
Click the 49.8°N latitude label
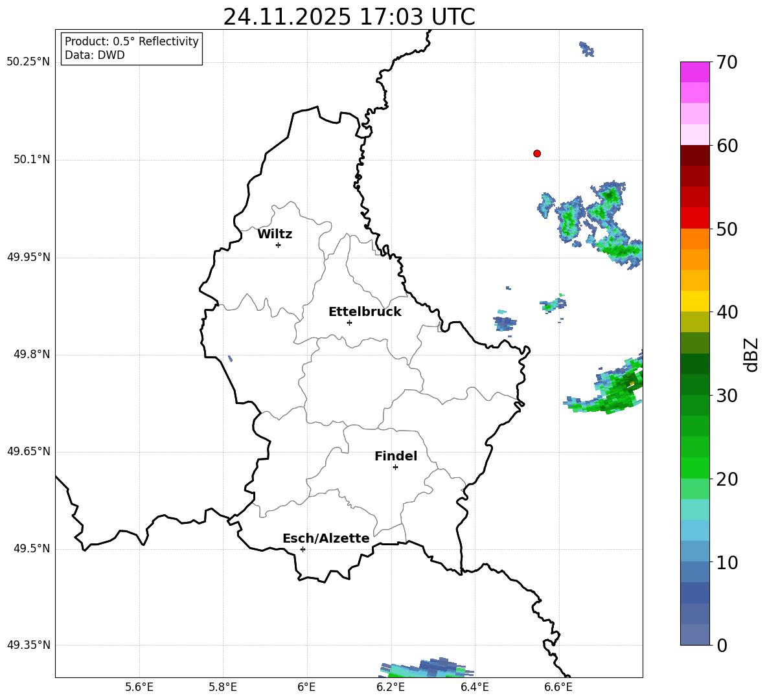(32, 354)
